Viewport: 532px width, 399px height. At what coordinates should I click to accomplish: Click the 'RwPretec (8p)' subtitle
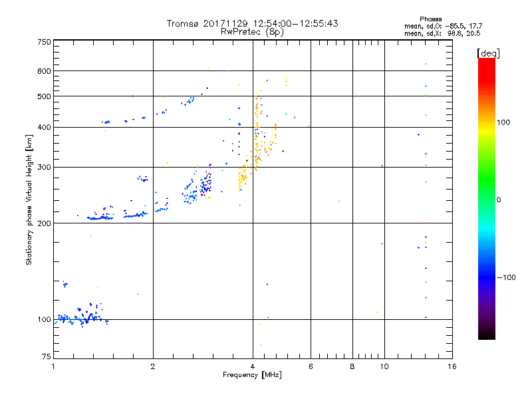tap(252, 32)
